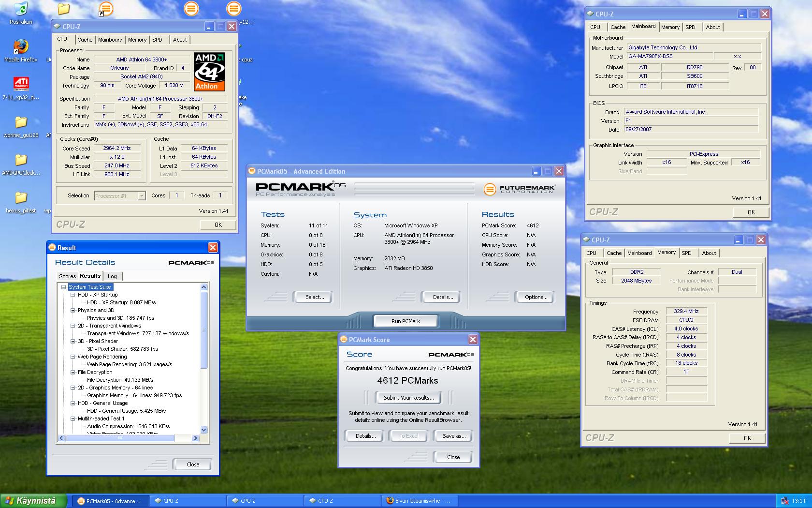812x508 pixels.
Task: Select 'Transparent Windows: 727.137 windows/s' row
Action: point(138,333)
